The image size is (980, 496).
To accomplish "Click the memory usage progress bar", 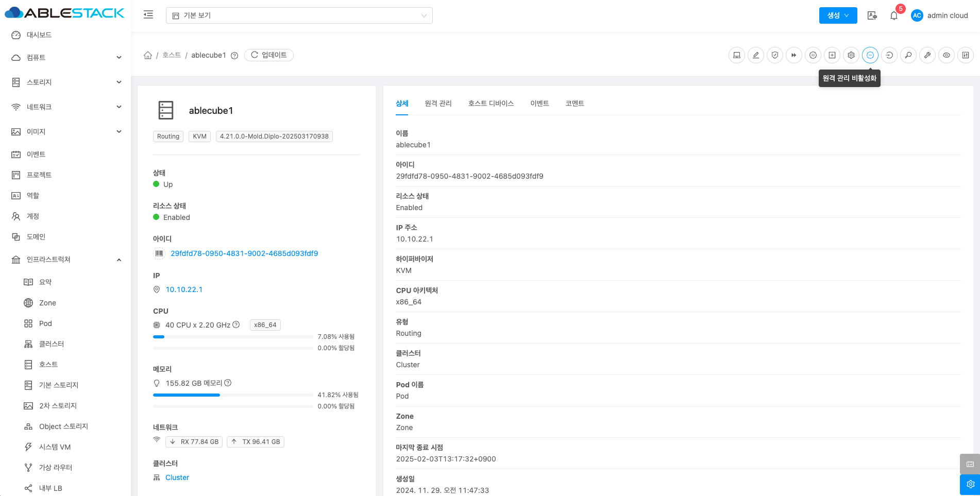I will pos(233,395).
